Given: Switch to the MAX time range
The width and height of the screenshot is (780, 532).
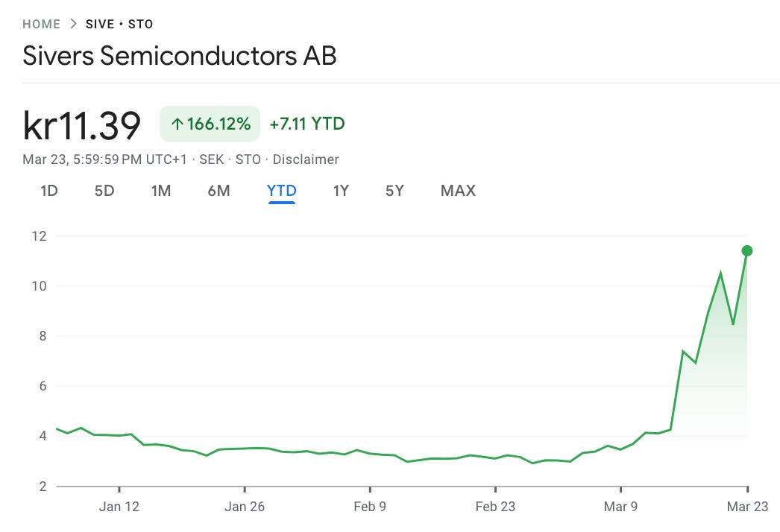Looking at the screenshot, I should pos(457,191).
